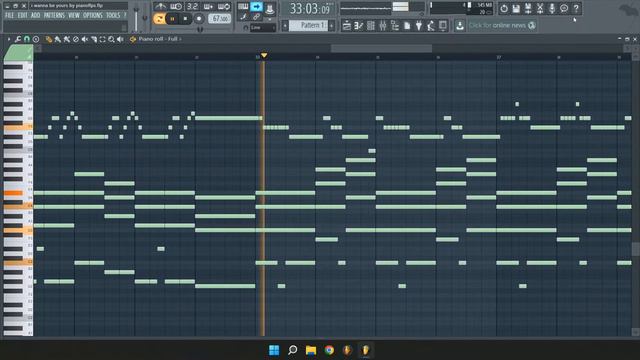
Task: Open the Playlist window
Action: tap(347, 26)
